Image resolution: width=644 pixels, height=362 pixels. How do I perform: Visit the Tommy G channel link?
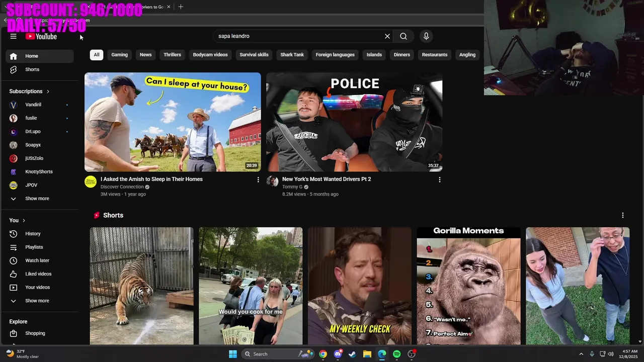point(292,187)
